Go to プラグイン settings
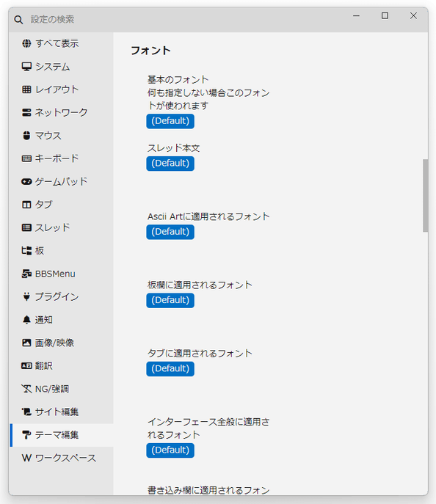This screenshot has width=436, height=504. (62, 296)
